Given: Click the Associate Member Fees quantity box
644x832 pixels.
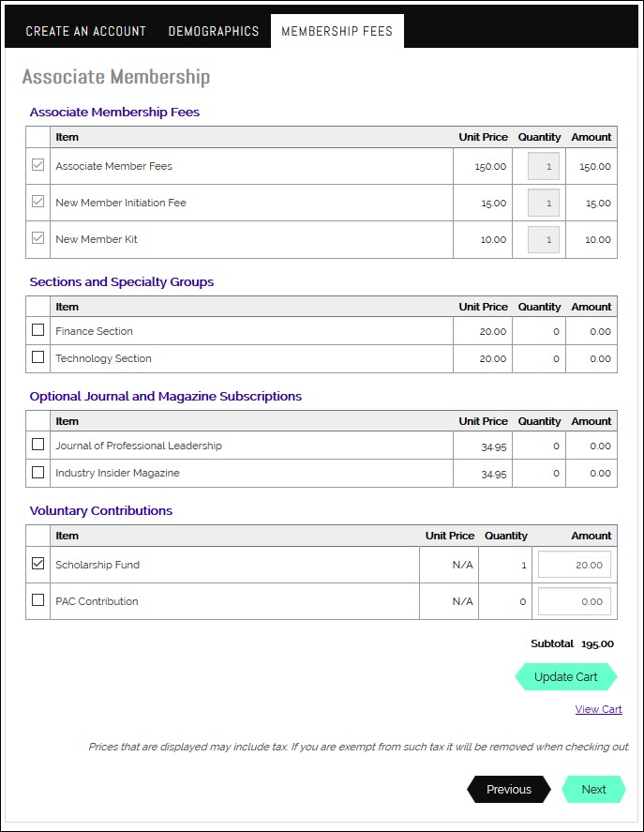Looking at the screenshot, I should [543, 167].
